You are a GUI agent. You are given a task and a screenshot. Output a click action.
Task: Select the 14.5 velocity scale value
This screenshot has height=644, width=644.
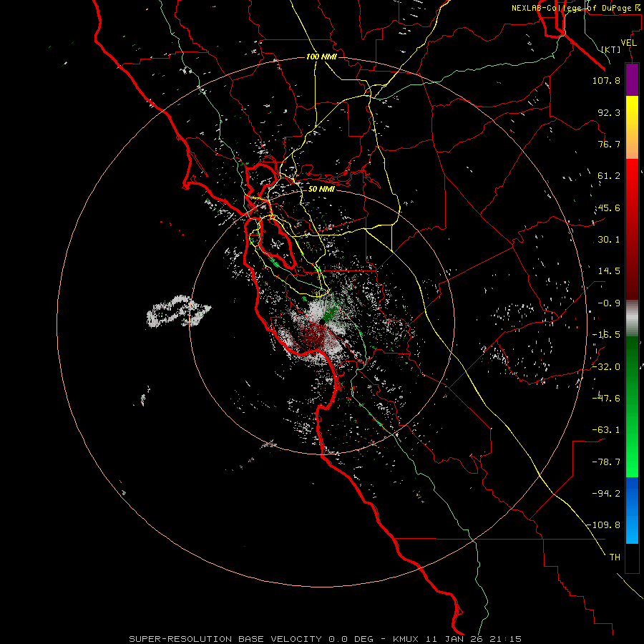point(609,271)
